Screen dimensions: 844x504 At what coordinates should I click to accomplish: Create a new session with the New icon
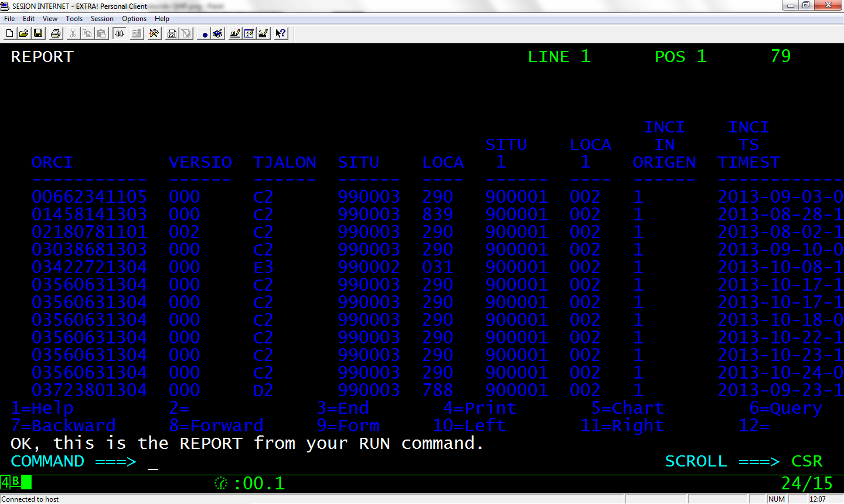8,33
